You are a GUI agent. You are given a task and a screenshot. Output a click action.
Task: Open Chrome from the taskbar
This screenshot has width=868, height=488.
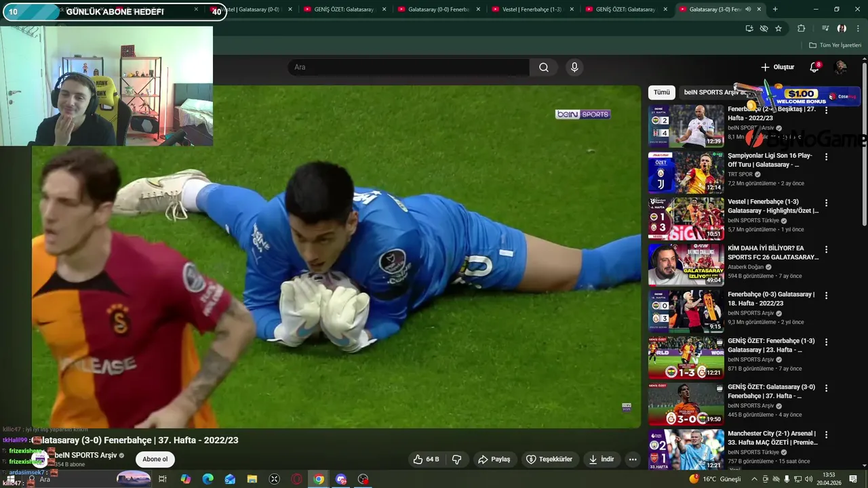(x=319, y=479)
